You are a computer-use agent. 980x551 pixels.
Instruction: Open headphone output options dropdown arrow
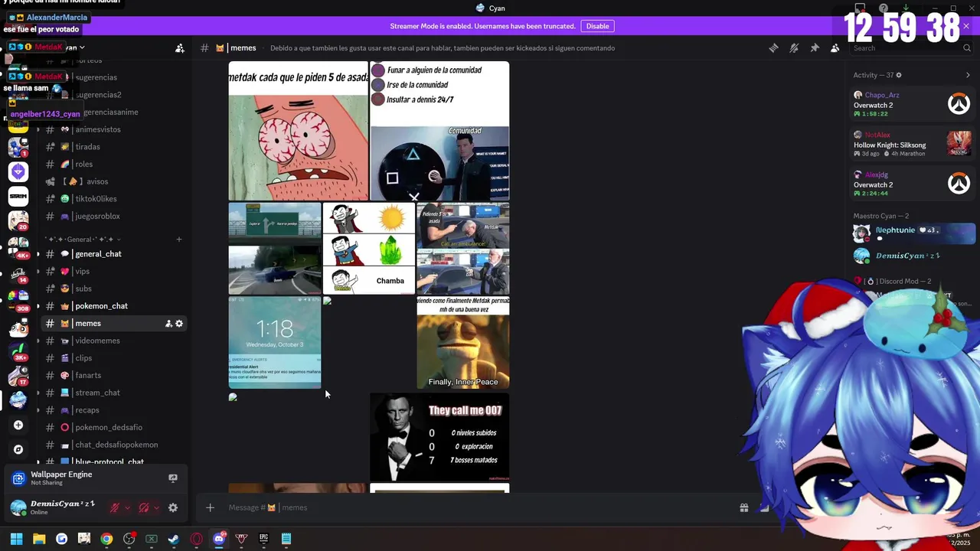[156, 507]
